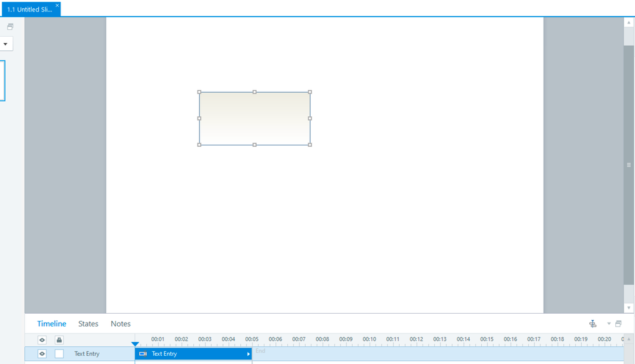Viewport: 635px width, 364px height.
Task: Click the timeline alignment icon
Action: (593, 323)
